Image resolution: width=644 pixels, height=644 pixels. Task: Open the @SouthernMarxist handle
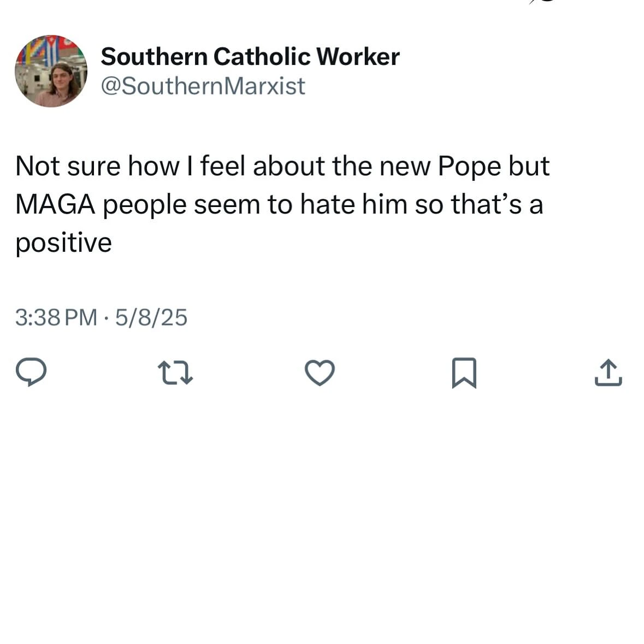(203, 86)
